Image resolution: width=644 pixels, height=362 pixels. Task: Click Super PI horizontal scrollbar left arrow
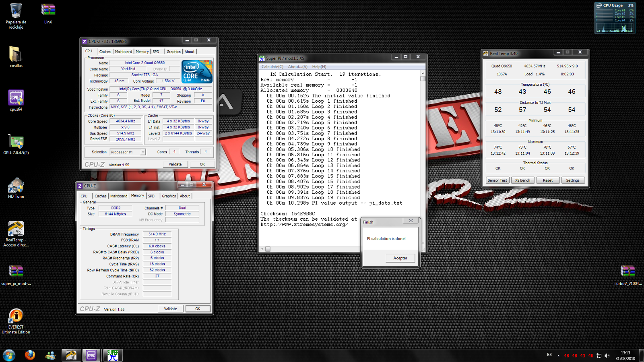click(262, 249)
